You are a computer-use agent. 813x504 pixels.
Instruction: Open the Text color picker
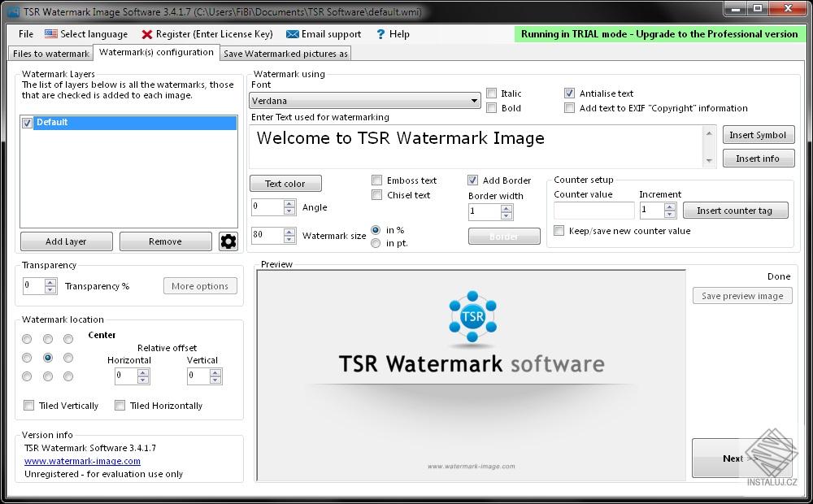point(285,183)
